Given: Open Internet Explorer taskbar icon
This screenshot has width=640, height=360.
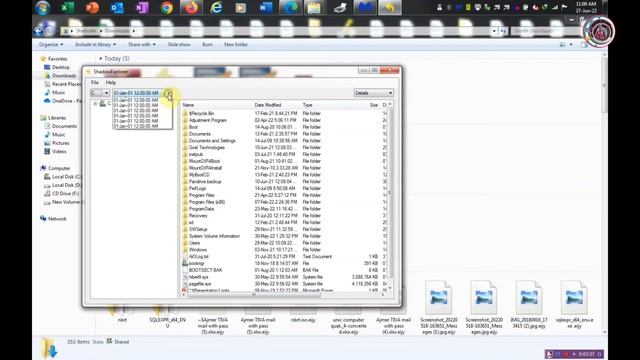Looking at the screenshot, I should (x=216, y=7).
